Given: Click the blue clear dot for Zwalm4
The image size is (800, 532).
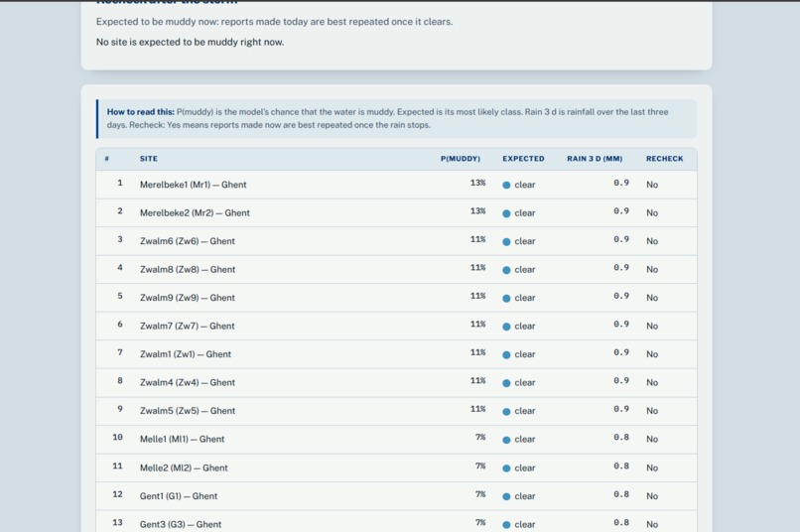Looking at the screenshot, I should coord(506,383).
